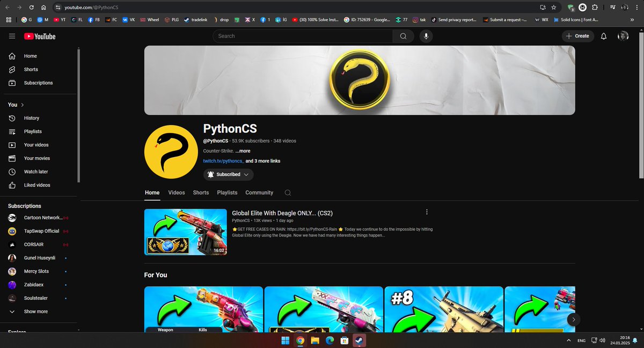Open the twitch.tv/pythoncs_ link
The image size is (644, 348).
223,161
